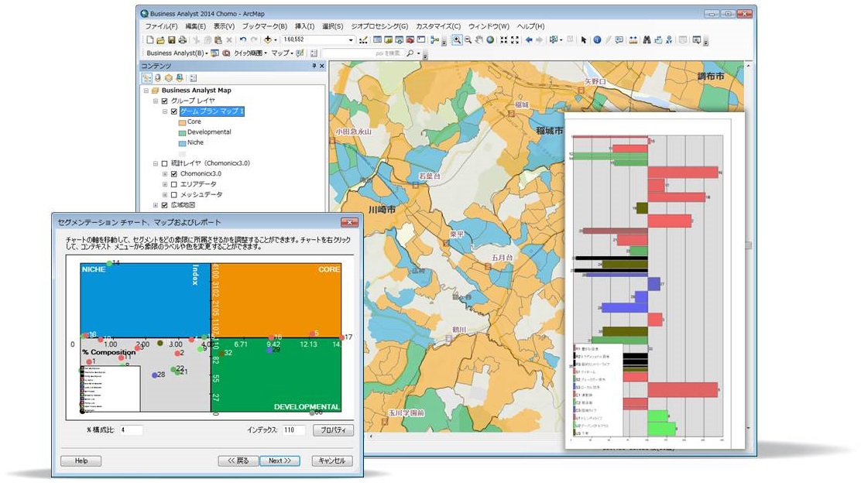Click the Go To XY icon
Screen dimensions: 868x486
[669, 39]
